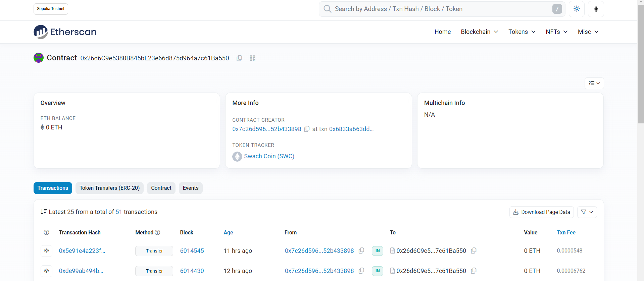The image size is (644, 281).
Task: Open block 6014430
Action: tap(192, 271)
